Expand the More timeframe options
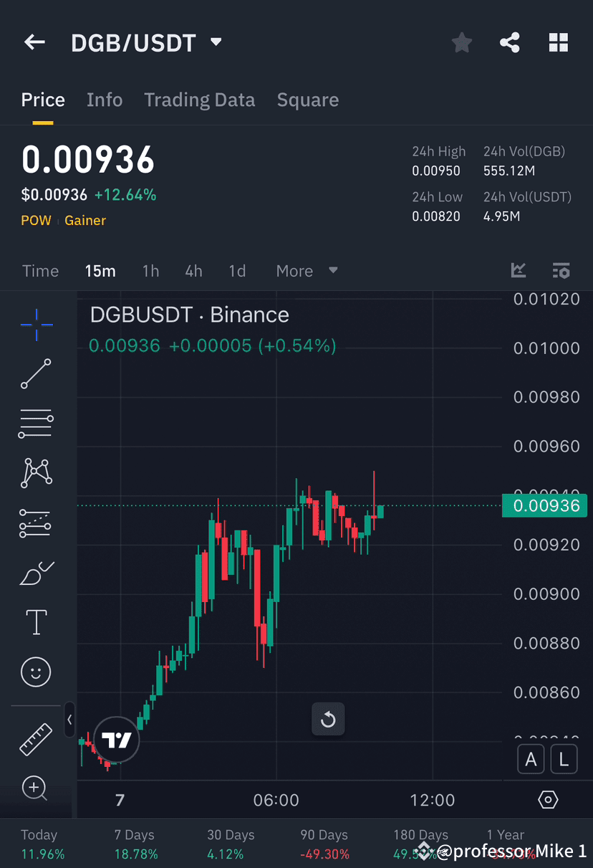Image resolution: width=593 pixels, height=868 pixels. [307, 271]
